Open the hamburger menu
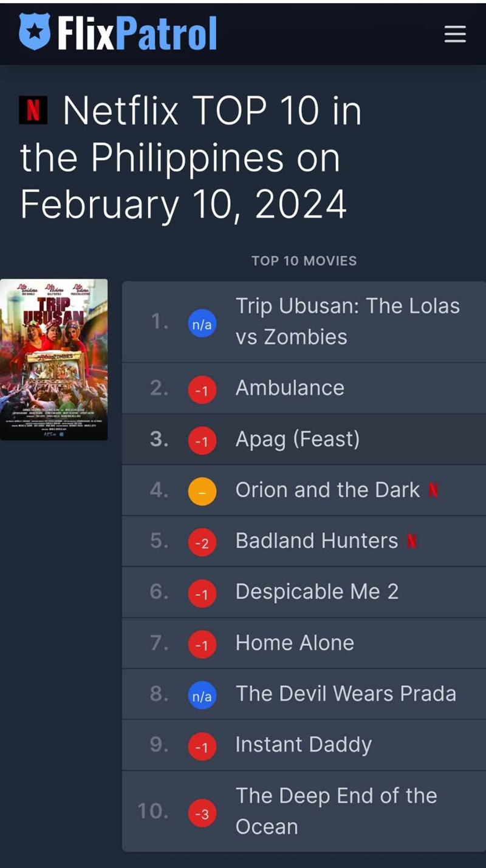Viewport: 486px width, 868px height. [455, 34]
